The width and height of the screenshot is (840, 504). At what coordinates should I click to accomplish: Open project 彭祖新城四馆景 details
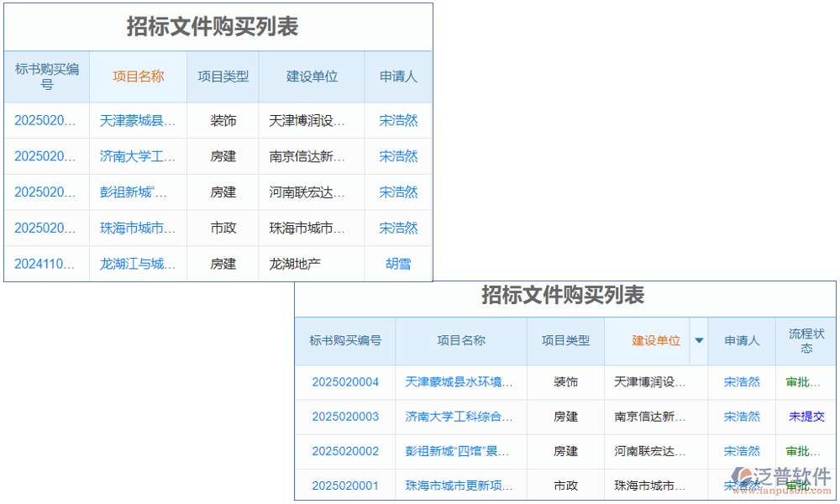(x=459, y=451)
